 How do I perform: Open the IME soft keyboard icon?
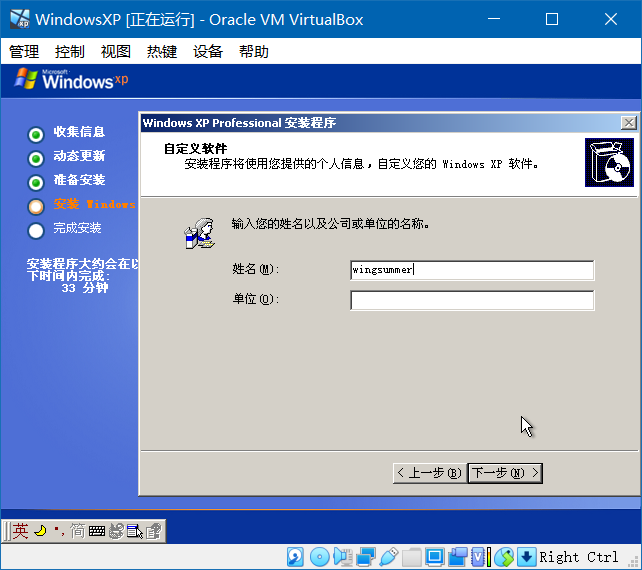pyautogui.click(x=97, y=532)
